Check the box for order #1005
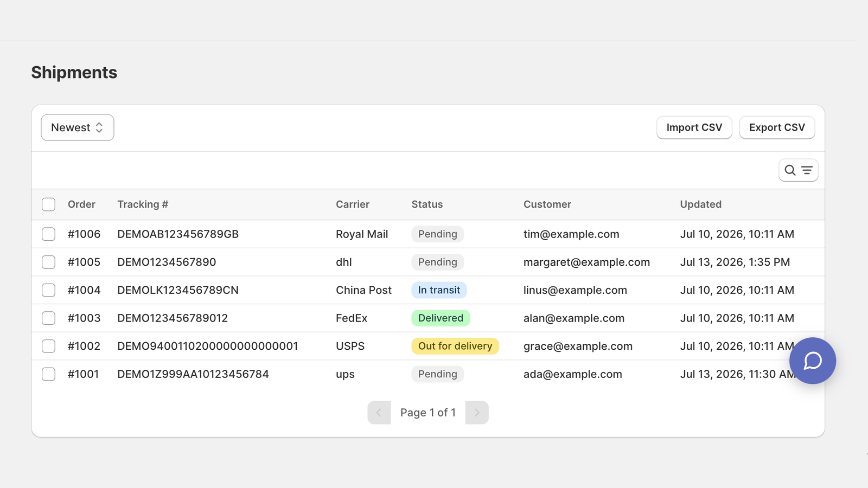The width and height of the screenshot is (868, 488). pos(49,262)
